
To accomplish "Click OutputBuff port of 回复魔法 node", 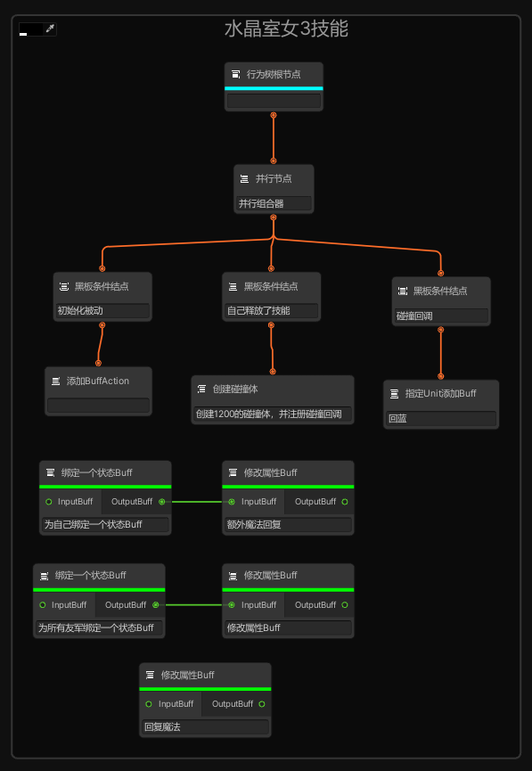I will [x=262, y=704].
